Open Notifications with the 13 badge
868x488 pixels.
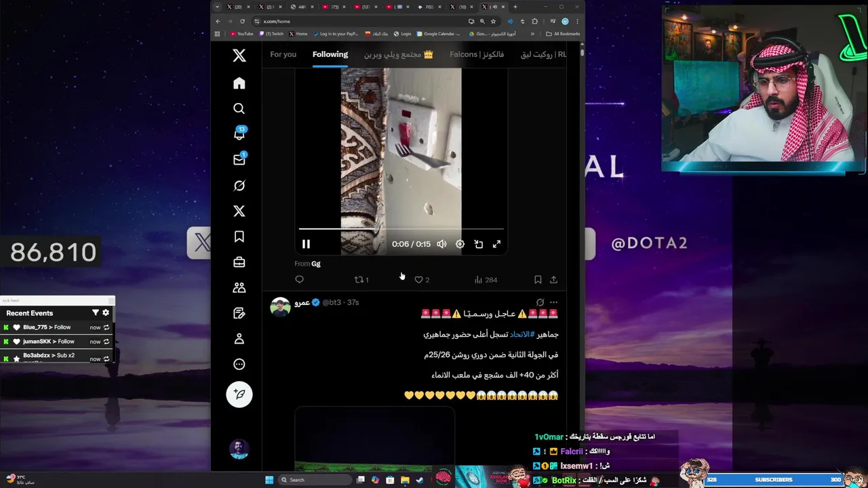click(x=239, y=134)
